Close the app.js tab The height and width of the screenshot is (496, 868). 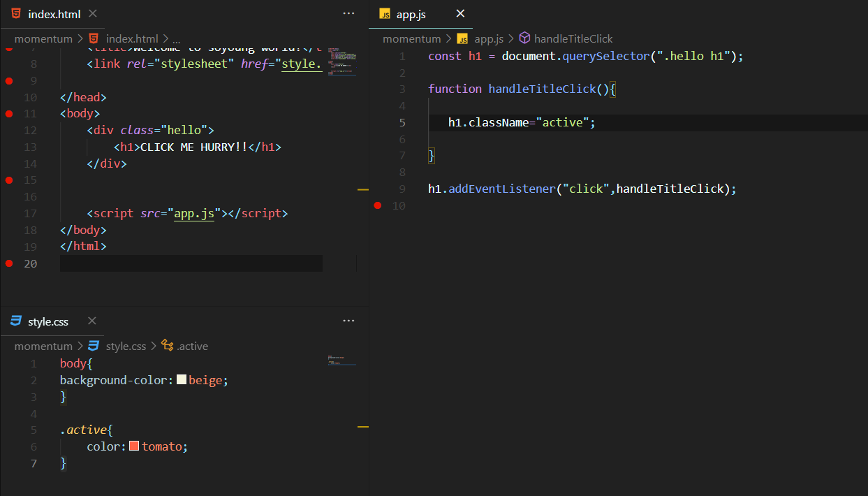click(x=459, y=13)
